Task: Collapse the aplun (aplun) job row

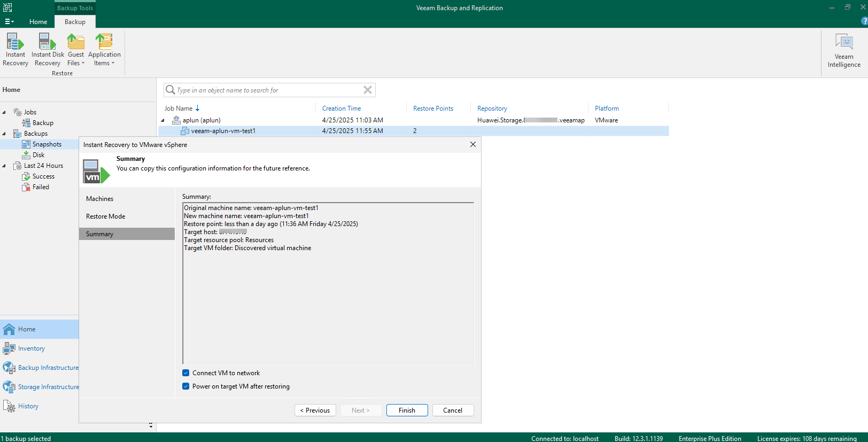Action: pos(163,120)
